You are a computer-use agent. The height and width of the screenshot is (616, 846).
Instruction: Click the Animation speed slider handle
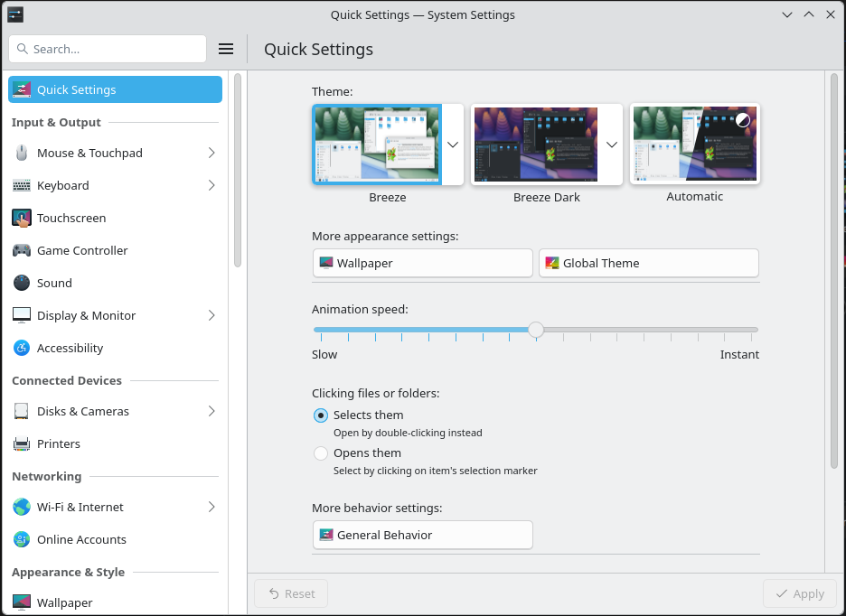tap(536, 330)
